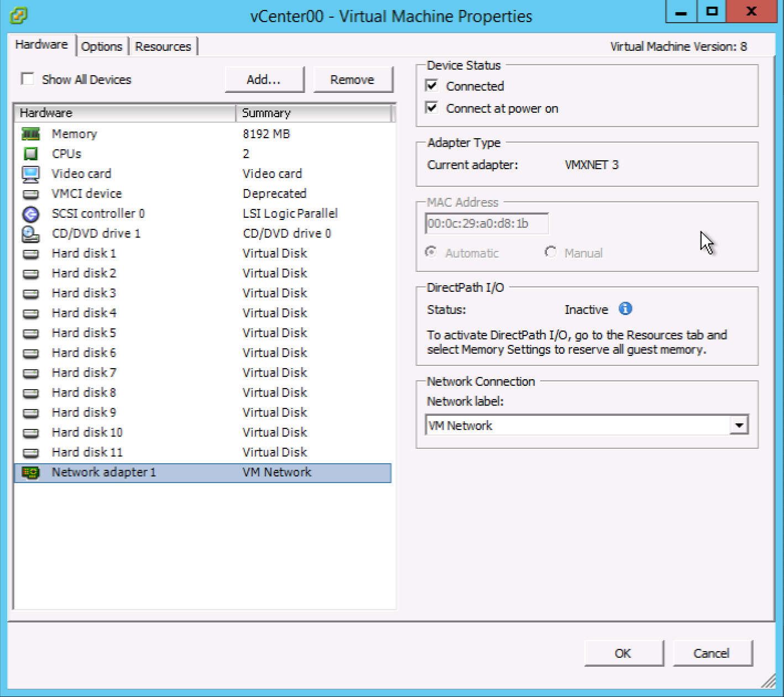Click the Hard disk 1 icon
Image resolution: width=784 pixels, height=697 pixels.
pyautogui.click(x=31, y=253)
